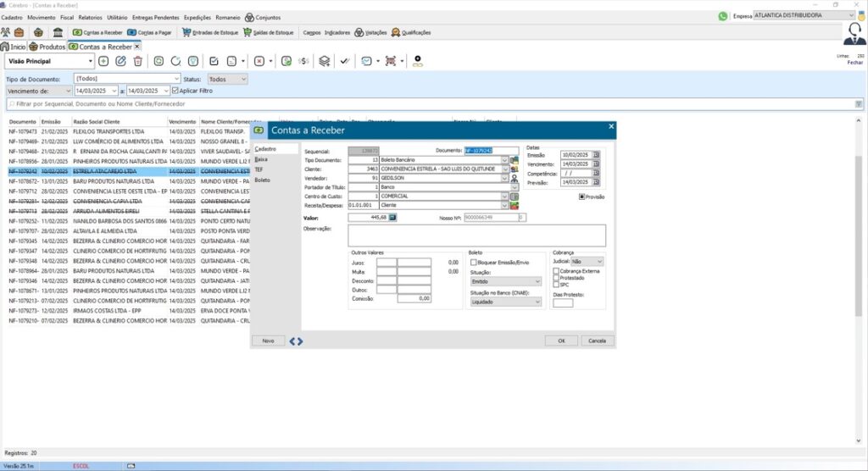Click the circular refresh arrow icon
This screenshot has width=868, height=471.
click(176, 61)
